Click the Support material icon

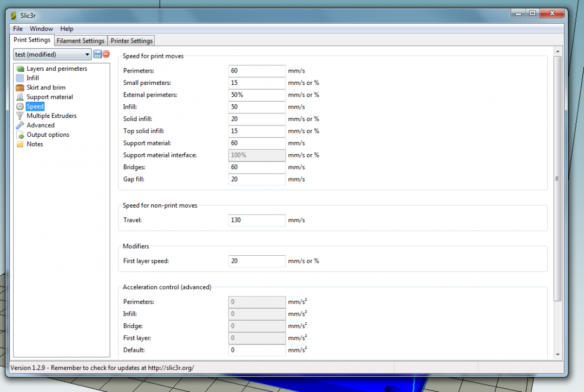tap(20, 97)
